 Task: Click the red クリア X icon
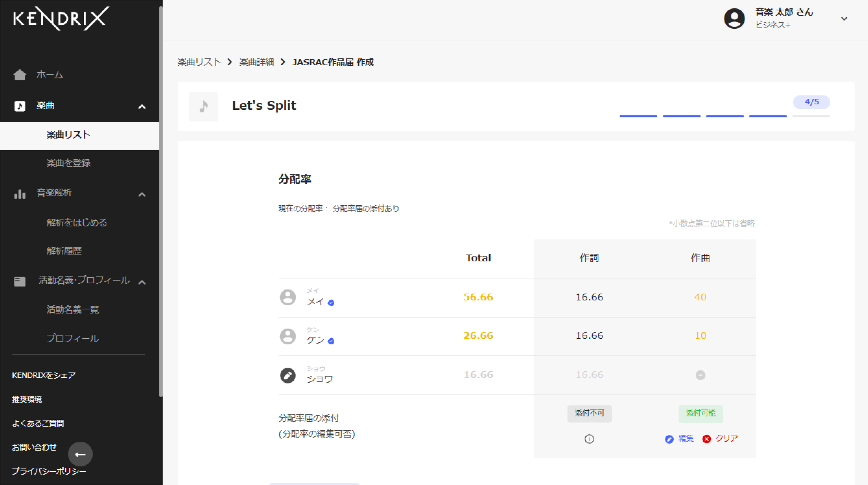[x=707, y=439]
